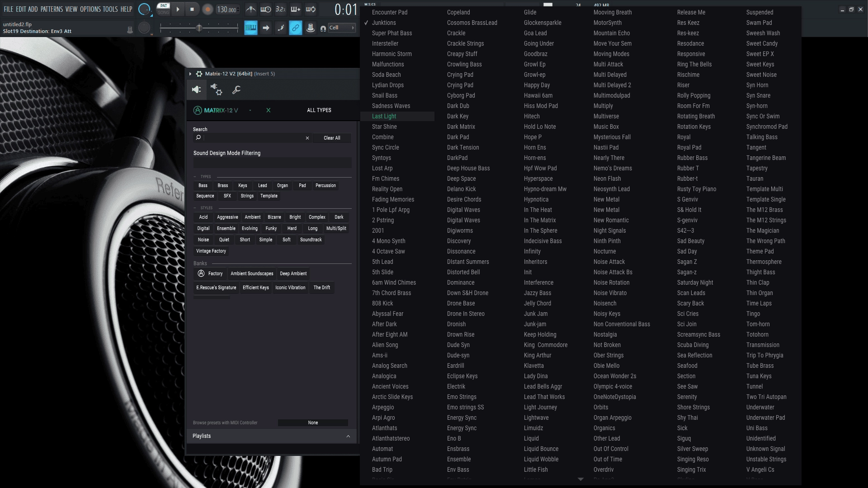Click the Arturia Matrix-12 V logo
The height and width of the screenshot is (488, 868).
coord(216,110)
